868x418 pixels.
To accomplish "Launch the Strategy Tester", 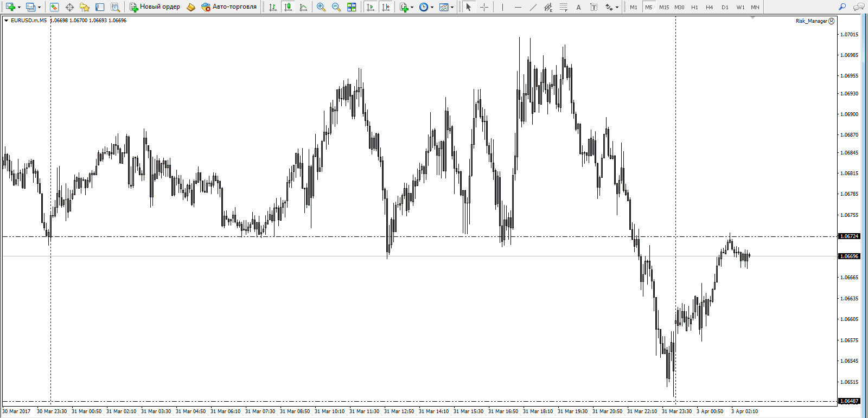I will (115, 7).
